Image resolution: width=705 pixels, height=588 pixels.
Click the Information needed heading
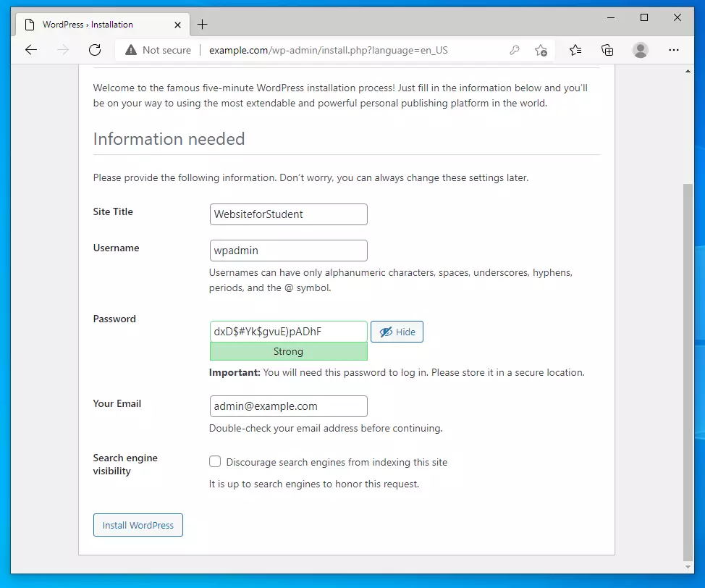[x=169, y=139]
